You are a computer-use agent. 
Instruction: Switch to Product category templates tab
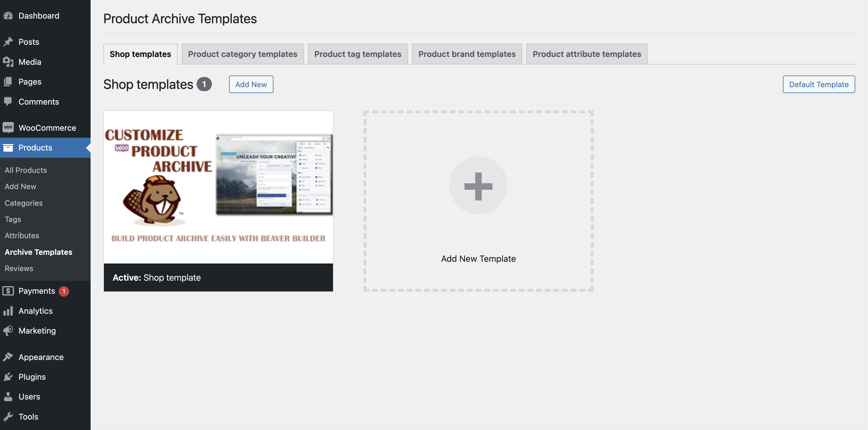coord(242,54)
